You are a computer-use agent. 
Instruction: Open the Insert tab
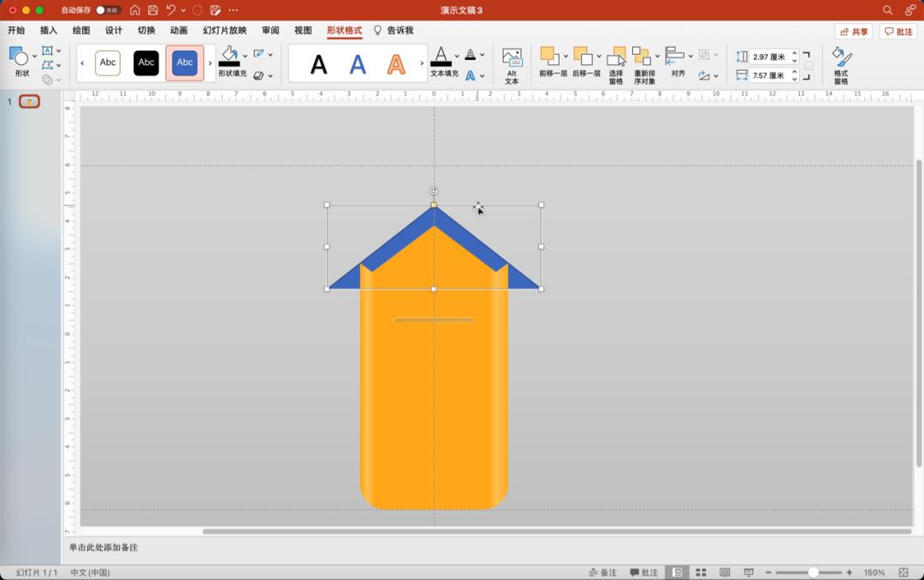[x=49, y=31]
